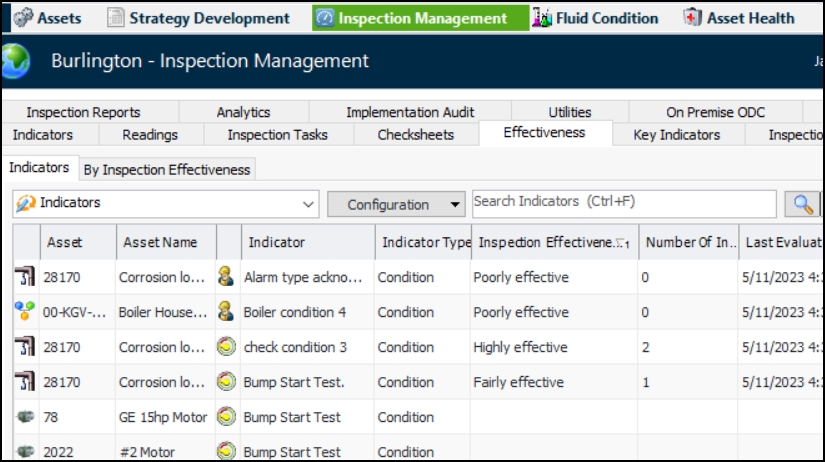
Task: Click Boiler condition 4 indicator icon
Action: 227,312
